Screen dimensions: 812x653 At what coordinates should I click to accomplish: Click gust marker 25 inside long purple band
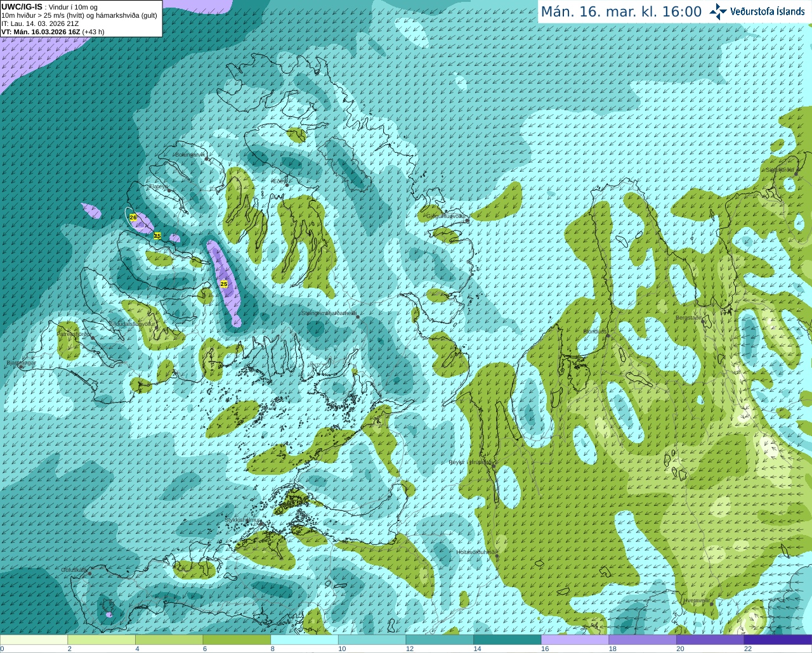224,284
